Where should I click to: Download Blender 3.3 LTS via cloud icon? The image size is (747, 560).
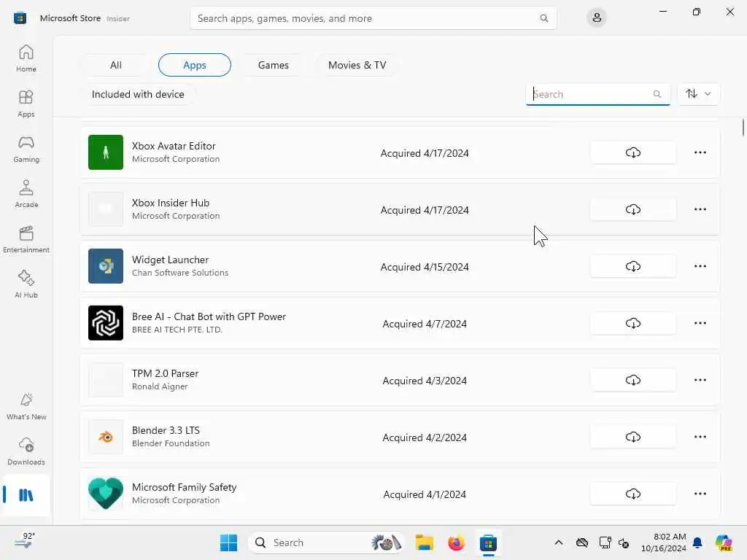click(632, 437)
